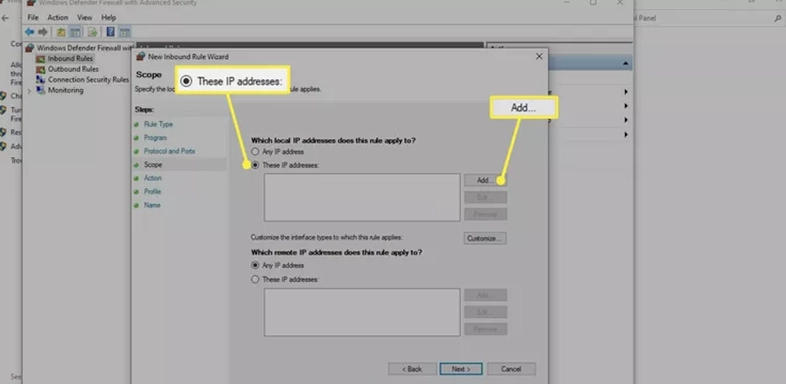Screen dimensions: 786x384
Task: Toggle the Show/Hide Action Pane toolbar icon
Action: pos(125,32)
